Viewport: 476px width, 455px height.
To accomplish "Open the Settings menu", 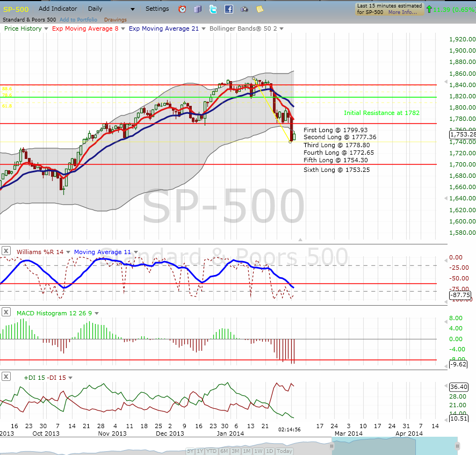I will tap(157, 9).
